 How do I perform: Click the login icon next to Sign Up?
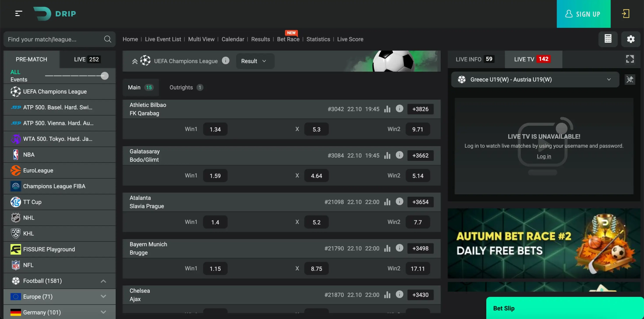(626, 14)
